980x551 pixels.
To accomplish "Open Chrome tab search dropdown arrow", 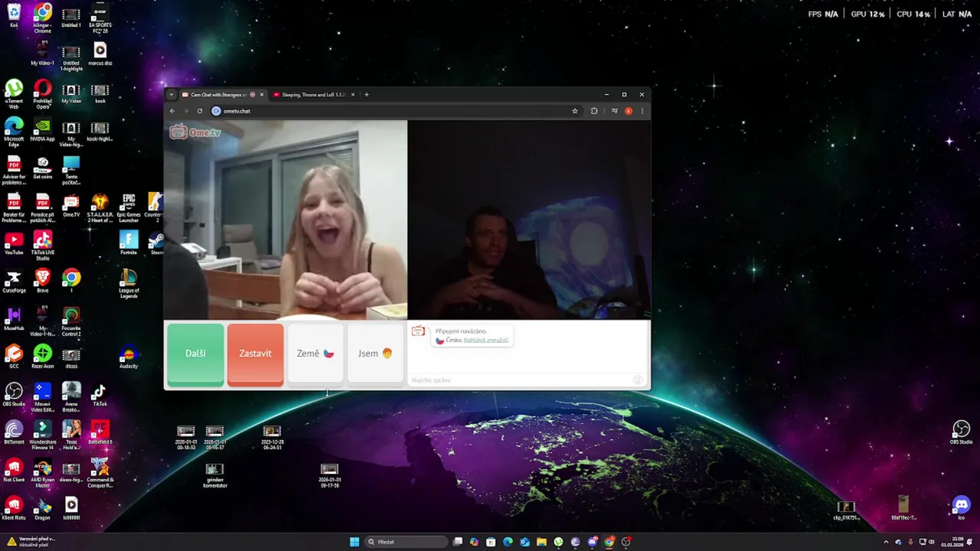I will tap(171, 95).
